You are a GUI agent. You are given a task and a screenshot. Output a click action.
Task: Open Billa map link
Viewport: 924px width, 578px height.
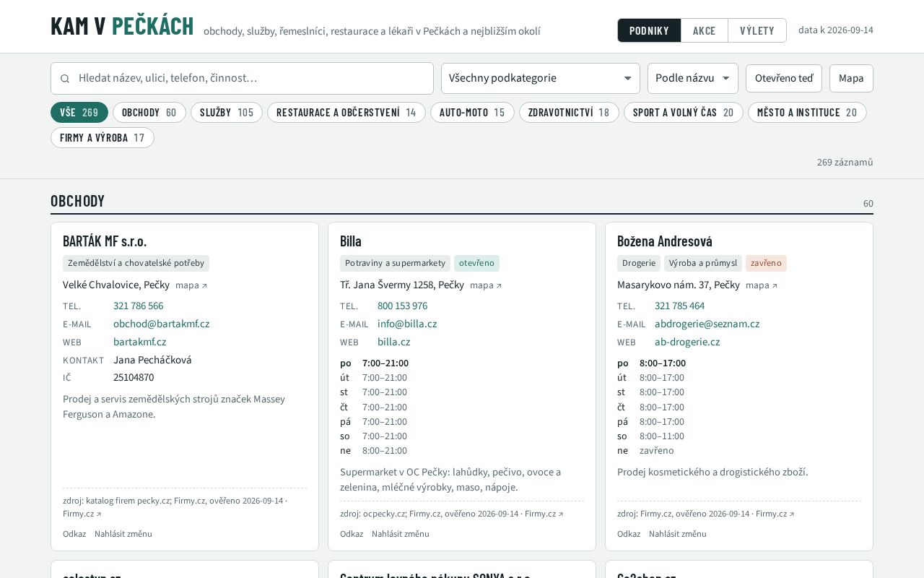(x=486, y=285)
